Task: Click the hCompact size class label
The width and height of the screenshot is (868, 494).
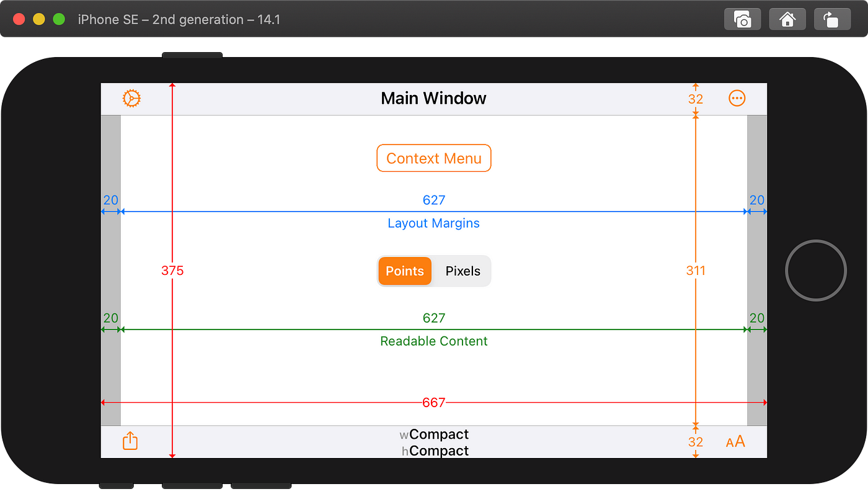Action: point(435,451)
